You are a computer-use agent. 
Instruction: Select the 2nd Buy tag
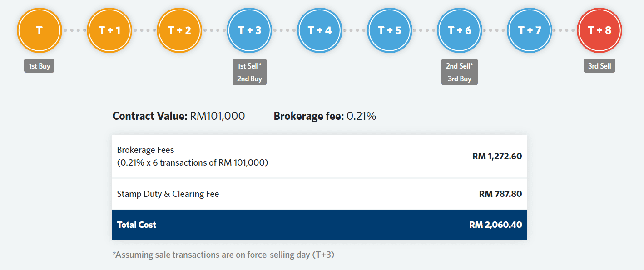(249, 79)
